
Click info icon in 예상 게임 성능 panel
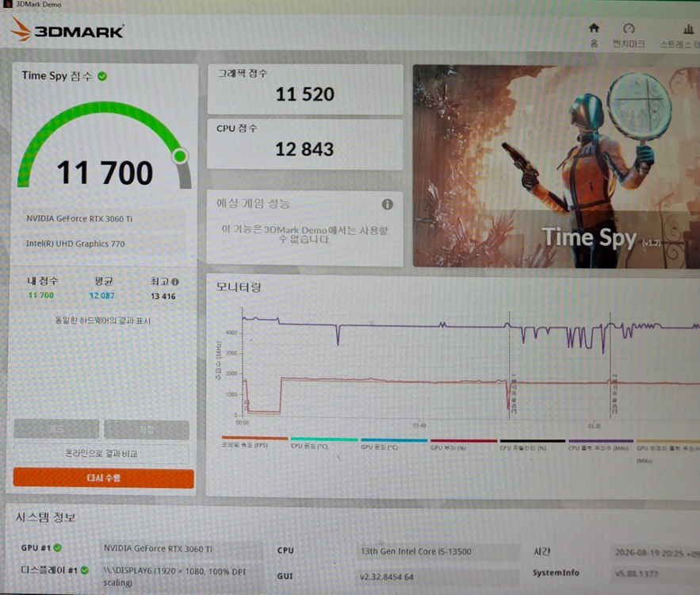coord(387,204)
